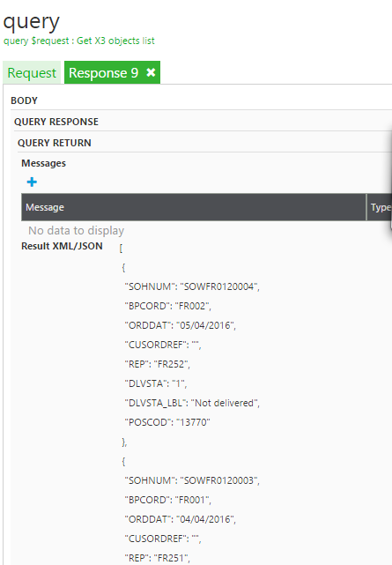
Task: Click the REP FR251 line
Action: 158,558
